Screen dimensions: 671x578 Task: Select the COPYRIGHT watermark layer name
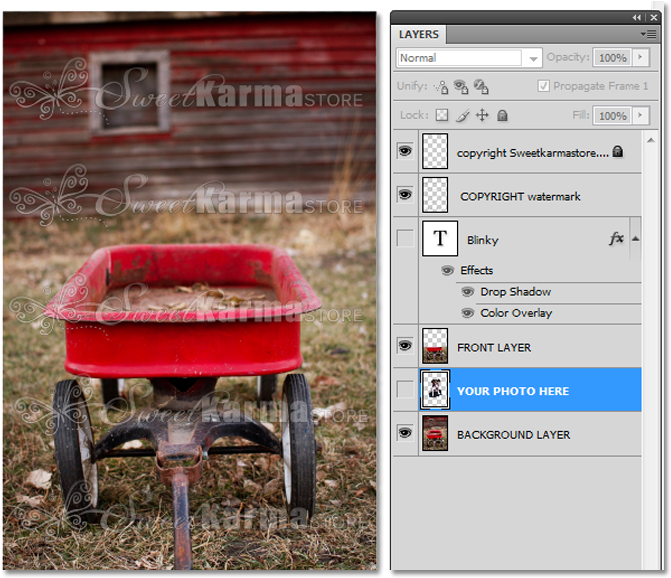(x=520, y=197)
